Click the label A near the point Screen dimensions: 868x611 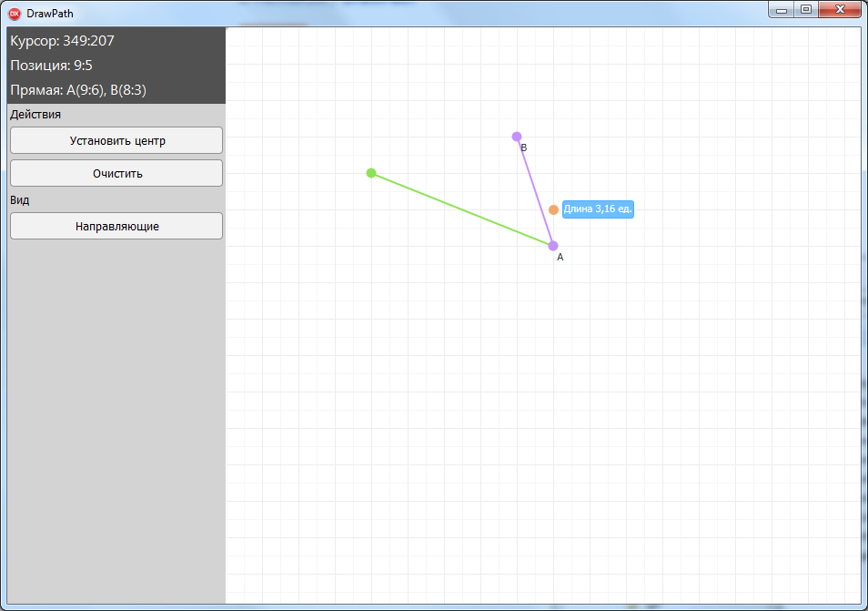pos(560,257)
